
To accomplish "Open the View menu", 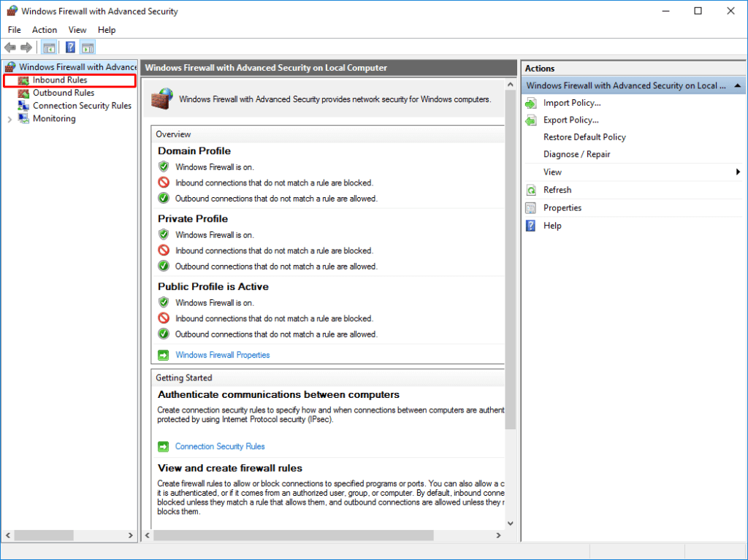I will 77,30.
